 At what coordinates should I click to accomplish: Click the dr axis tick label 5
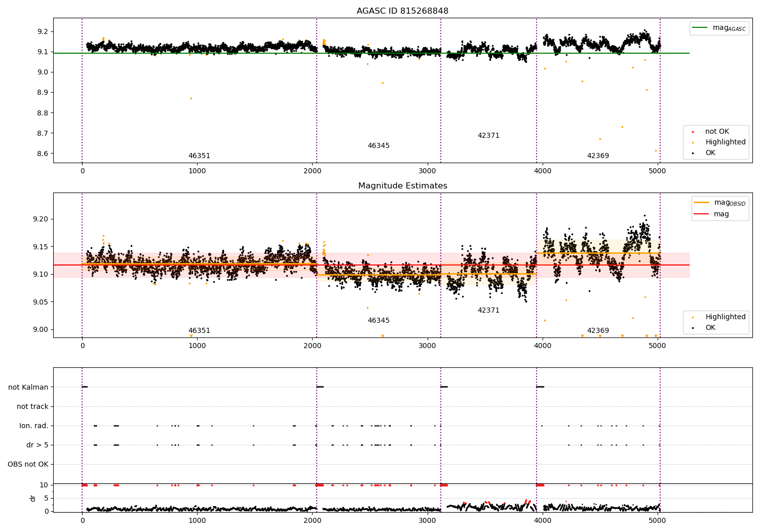click(x=47, y=499)
